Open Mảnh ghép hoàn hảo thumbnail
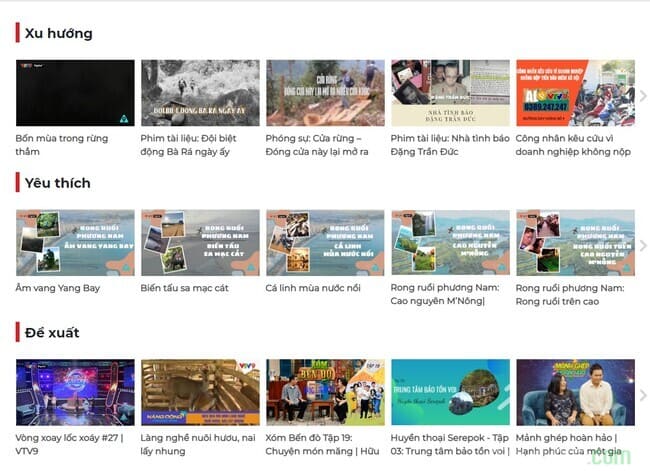 575,392
